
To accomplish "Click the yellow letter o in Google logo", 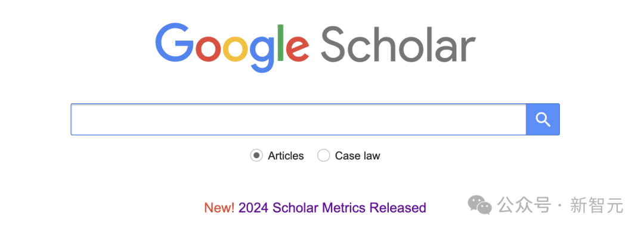I will 235,50.
